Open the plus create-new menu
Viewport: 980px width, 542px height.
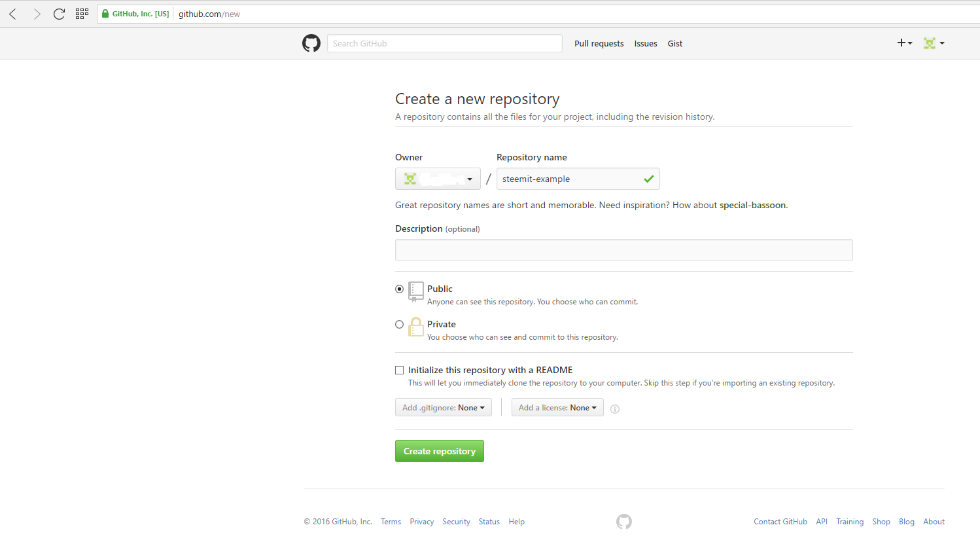tap(905, 43)
